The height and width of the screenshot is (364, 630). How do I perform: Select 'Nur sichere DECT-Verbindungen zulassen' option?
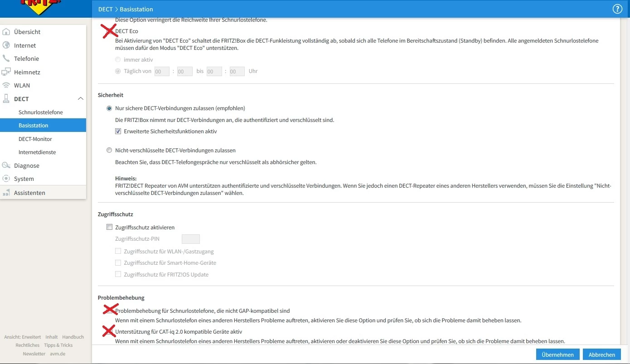click(109, 108)
